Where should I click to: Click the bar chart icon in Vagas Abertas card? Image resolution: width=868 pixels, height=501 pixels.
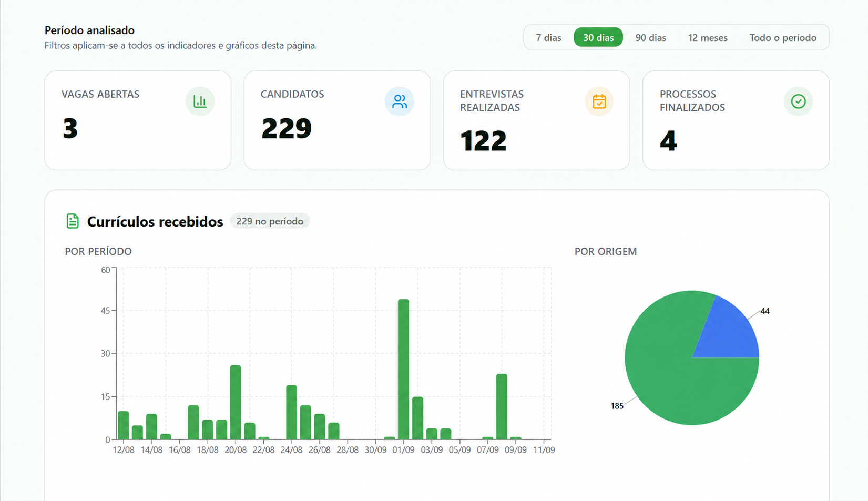tap(200, 101)
